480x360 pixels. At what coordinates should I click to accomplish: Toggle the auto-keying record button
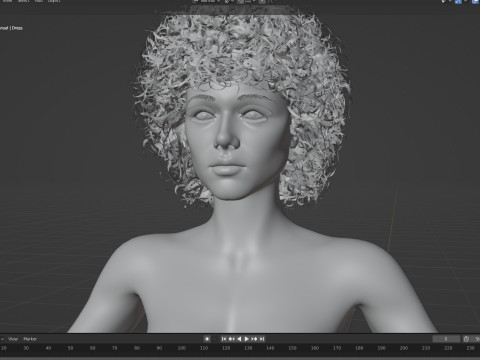[x=207, y=339]
